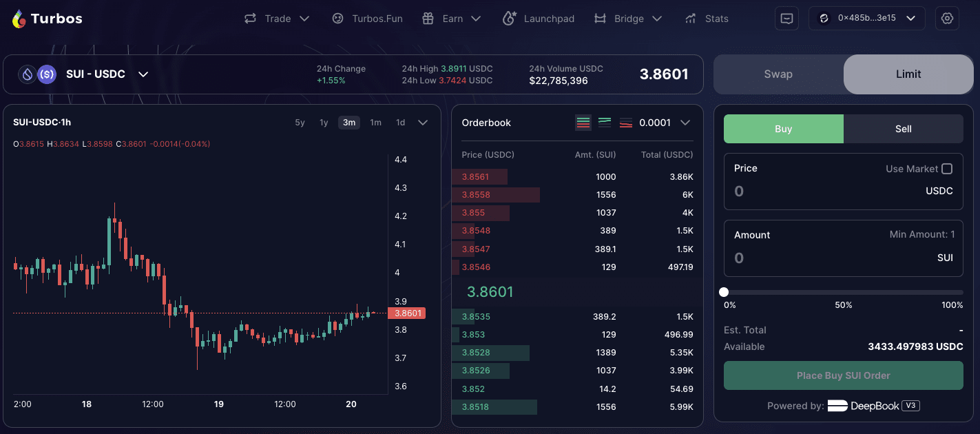Select the Buy side toggle
Screen dimensions: 980x434
click(784, 129)
